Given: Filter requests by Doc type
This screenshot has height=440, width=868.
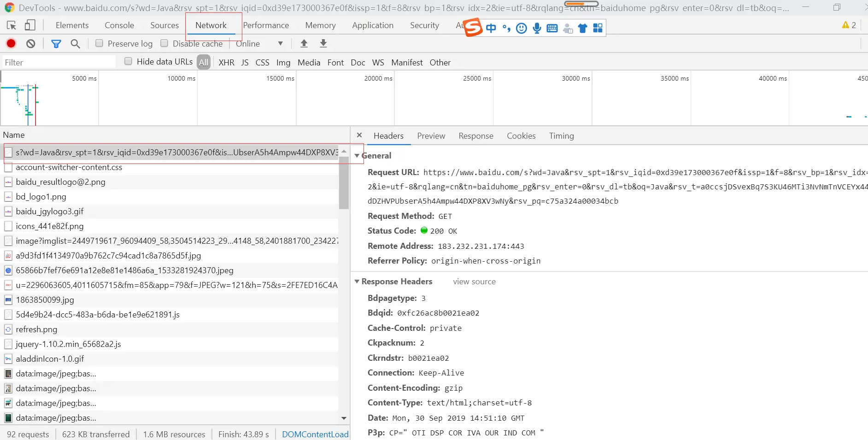Looking at the screenshot, I should [x=358, y=62].
